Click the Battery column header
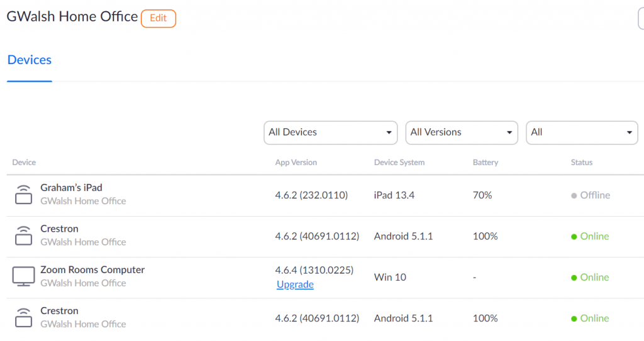 click(x=486, y=163)
